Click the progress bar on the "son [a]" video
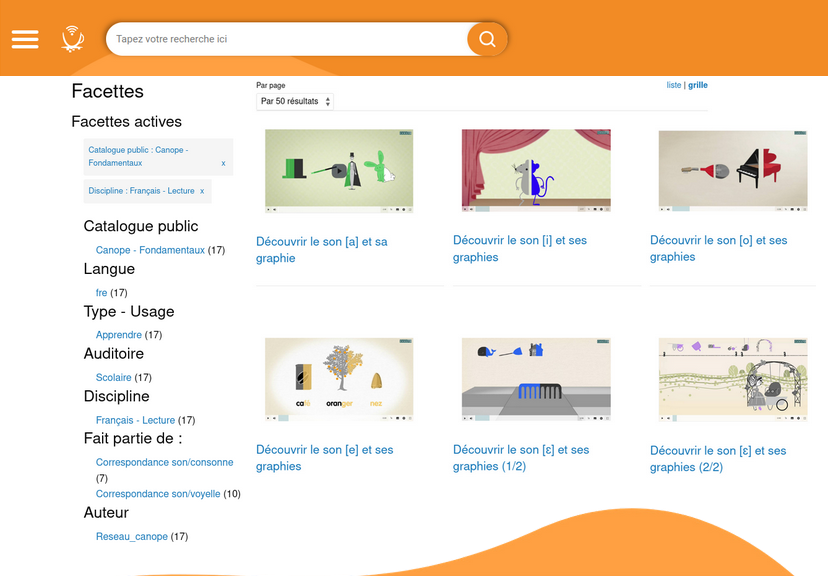828x576 pixels. pyautogui.click(x=330, y=208)
